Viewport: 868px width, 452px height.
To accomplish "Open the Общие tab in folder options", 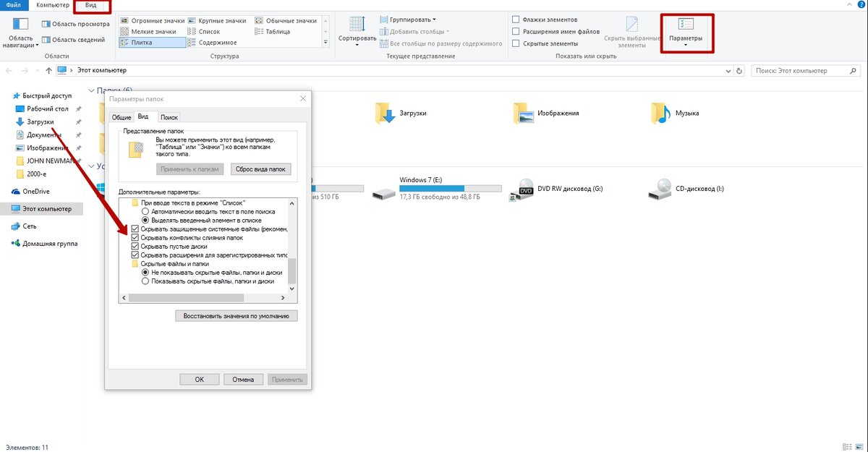I will coord(121,117).
